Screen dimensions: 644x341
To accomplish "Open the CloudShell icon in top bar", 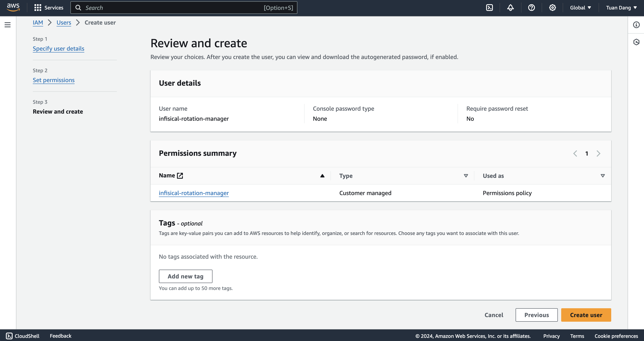I will click(489, 8).
